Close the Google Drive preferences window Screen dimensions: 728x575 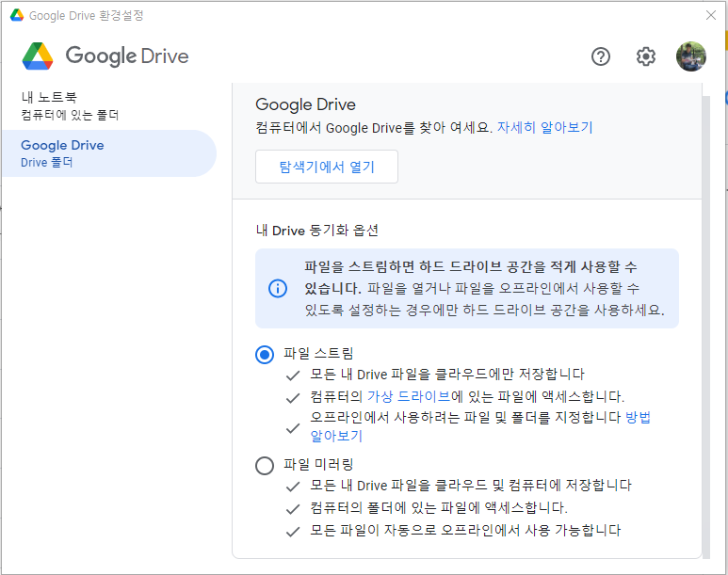pyautogui.click(x=711, y=15)
